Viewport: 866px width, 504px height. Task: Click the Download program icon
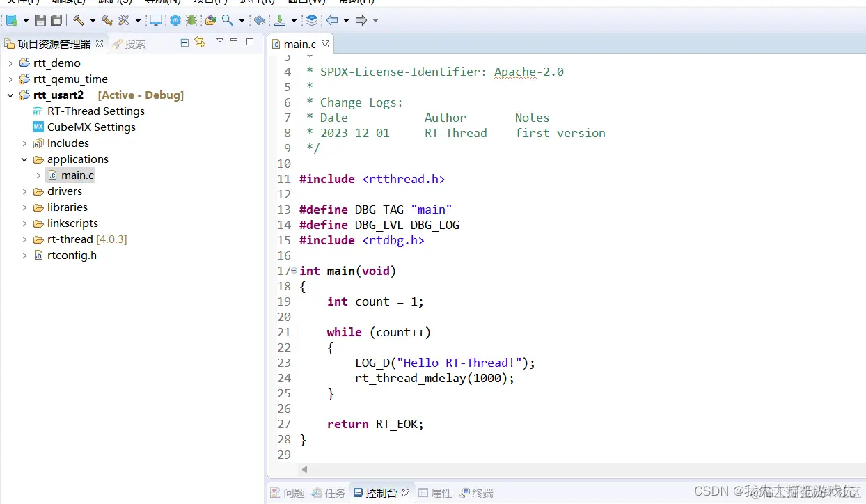coord(280,20)
